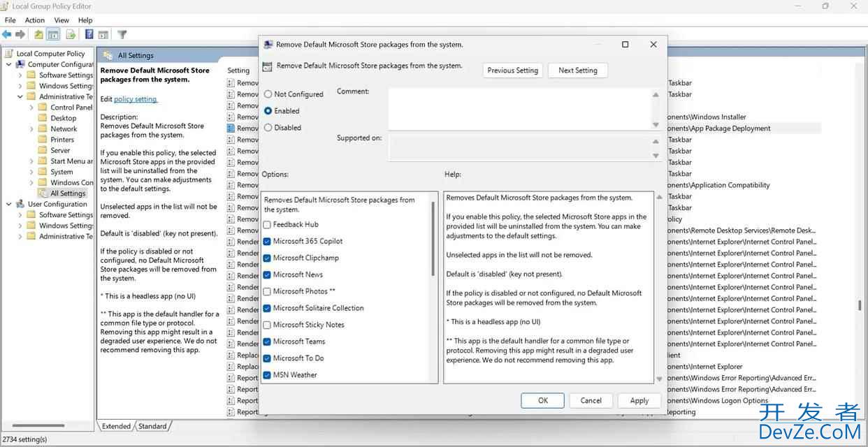Check the Microsoft Sticky Notes checkbox
Viewport: 868px width, 447px height.
(267, 325)
